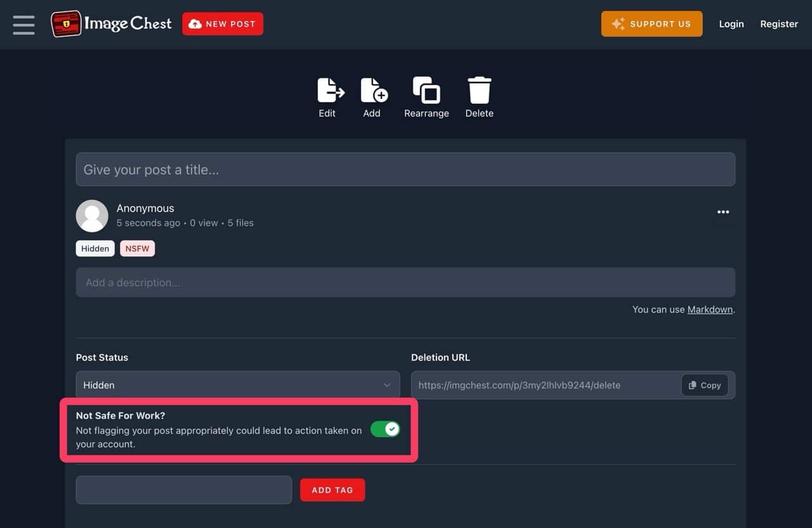The height and width of the screenshot is (528, 812).
Task: Click the Add files icon
Action: (373, 90)
